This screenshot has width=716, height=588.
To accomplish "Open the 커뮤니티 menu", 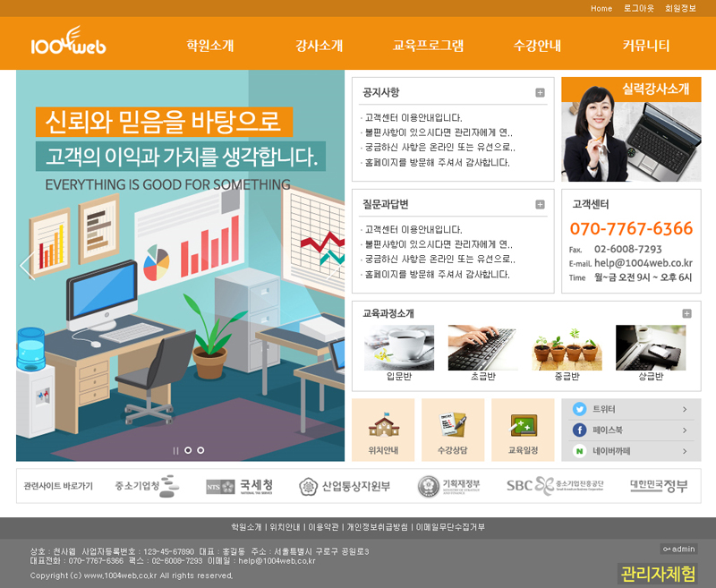I will (645, 46).
